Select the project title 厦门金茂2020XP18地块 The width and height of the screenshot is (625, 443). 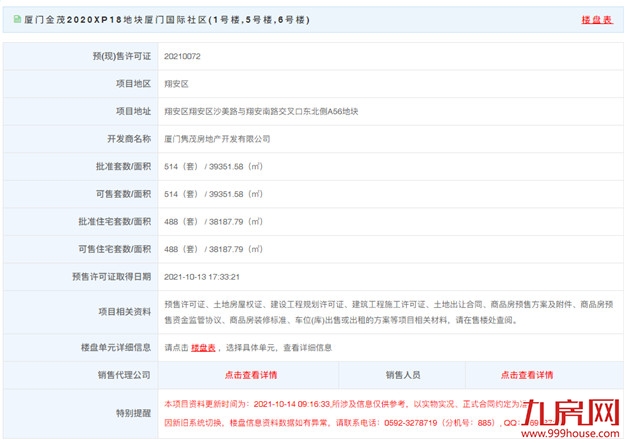[x=167, y=20]
